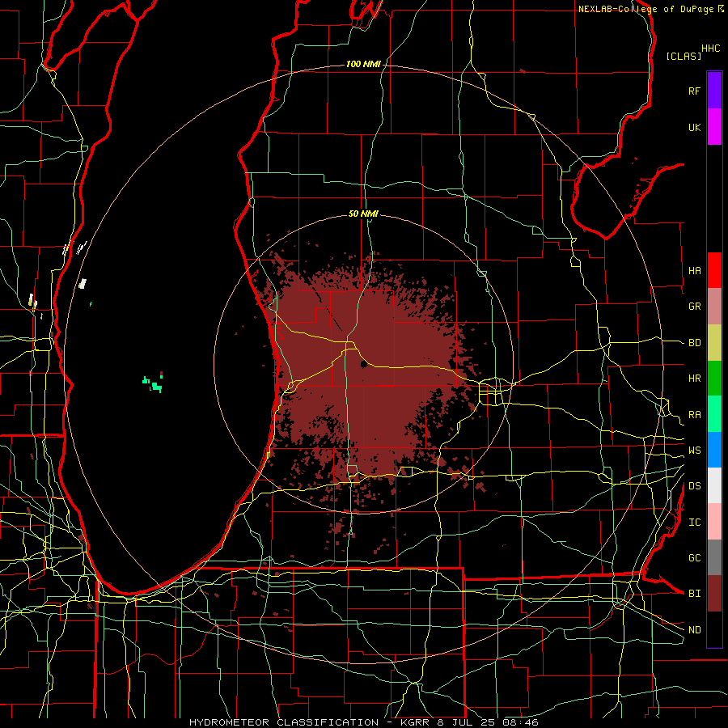Click the "BI" legend label
The image size is (728, 728).
tap(694, 594)
